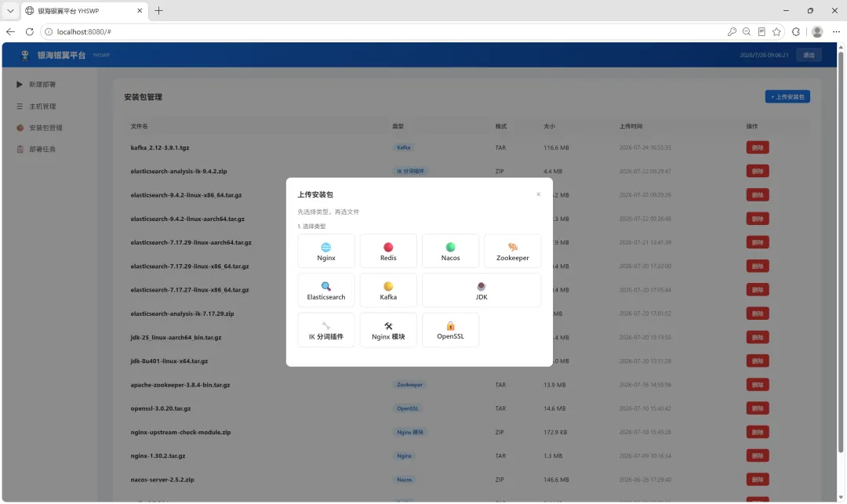Close the 上传安装包 dialog
Screen dimensions: 847x504
point(538,194)
